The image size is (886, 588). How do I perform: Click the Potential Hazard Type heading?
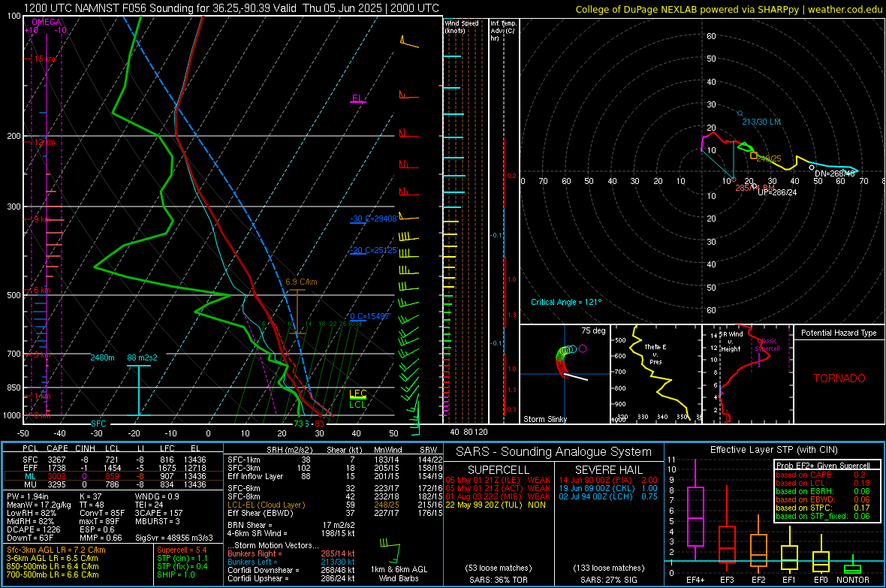click(x=839, y=333)
